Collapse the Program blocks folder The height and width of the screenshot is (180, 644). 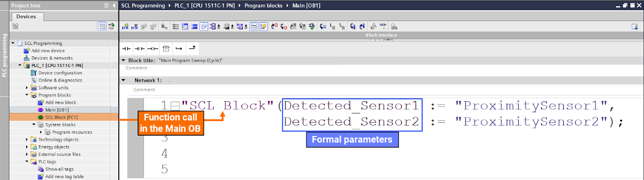point(27,95)
